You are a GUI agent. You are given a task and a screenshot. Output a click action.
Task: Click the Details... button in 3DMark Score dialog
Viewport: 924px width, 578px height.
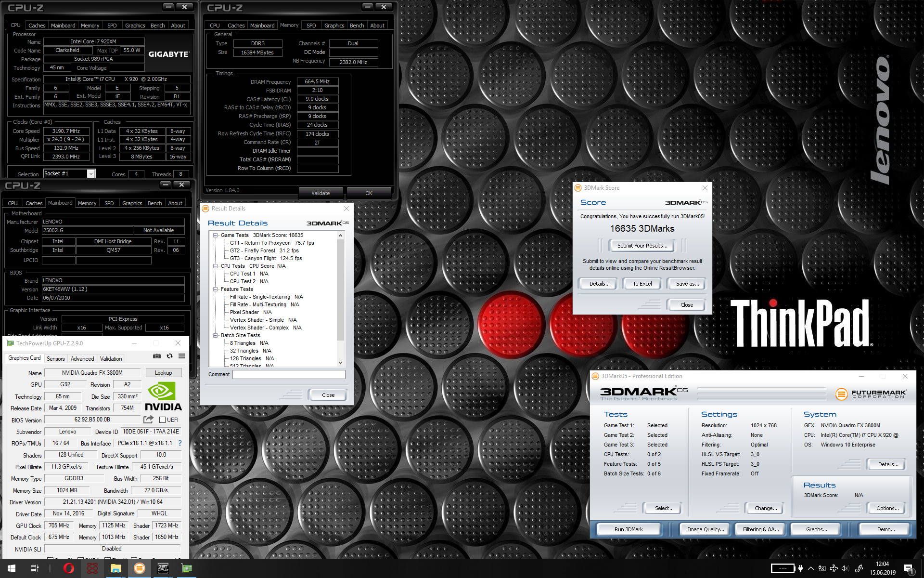[x=599, y=283]
